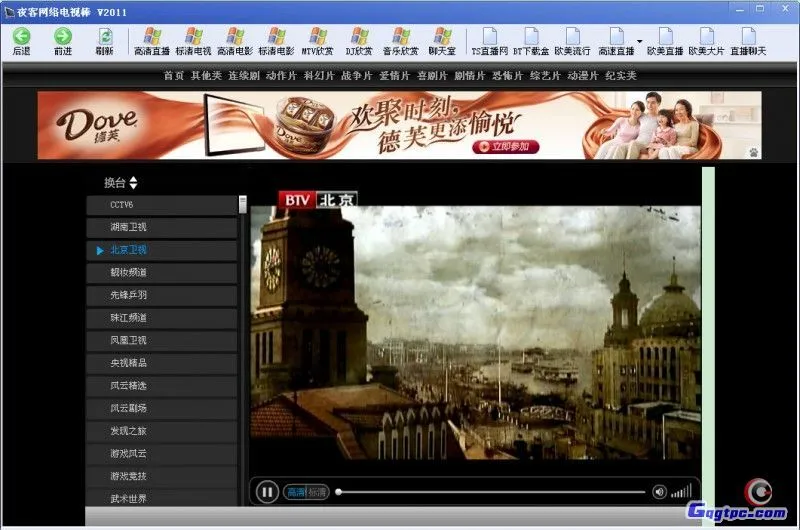
Task: Switch to the CCTV6 channel
Action: pos(162,205)
